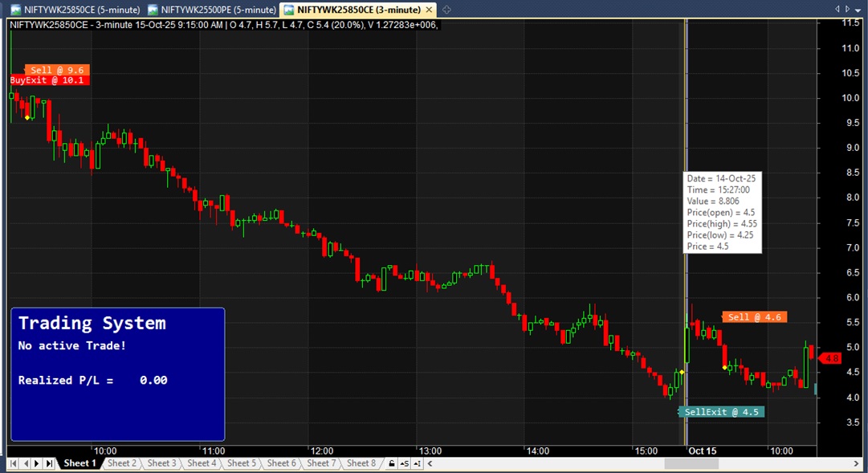Click the scrollbar right arrow
This screenshot has height=473, width=868.
pyautogui.click(x=855, y=463)
